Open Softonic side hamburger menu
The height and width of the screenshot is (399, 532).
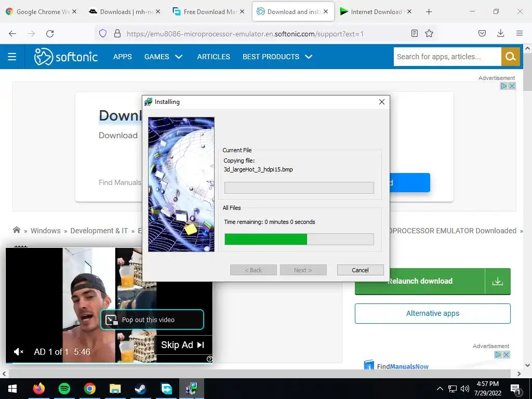(12, 57)
